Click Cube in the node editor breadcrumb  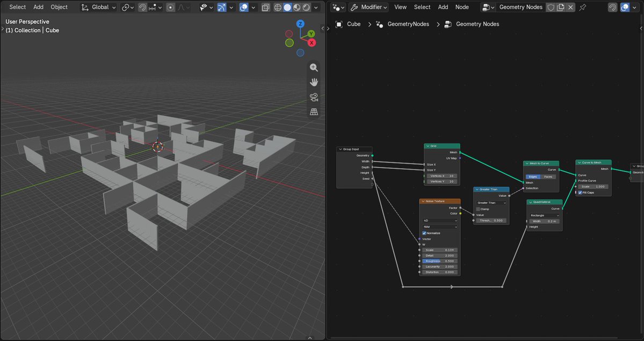(x=353, y=24)
